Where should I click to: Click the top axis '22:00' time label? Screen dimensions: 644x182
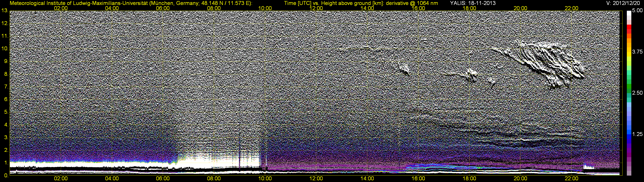pyautogui.click(x=571, y=8)
